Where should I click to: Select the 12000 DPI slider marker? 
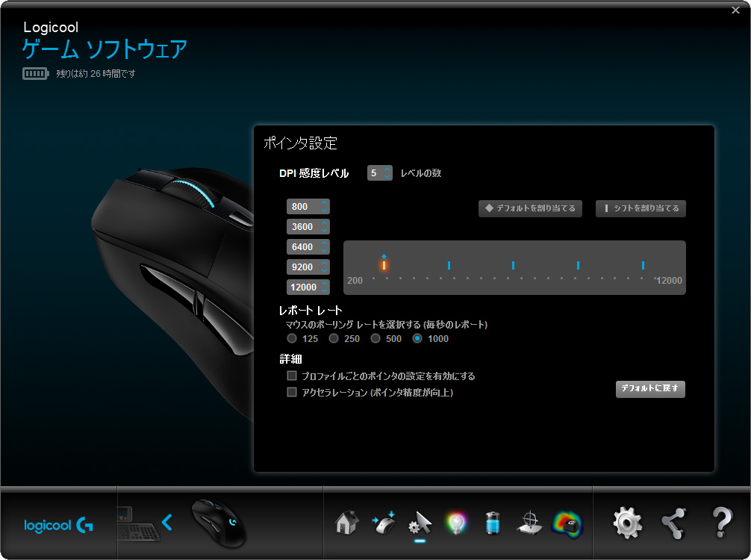tap(643, 265)
